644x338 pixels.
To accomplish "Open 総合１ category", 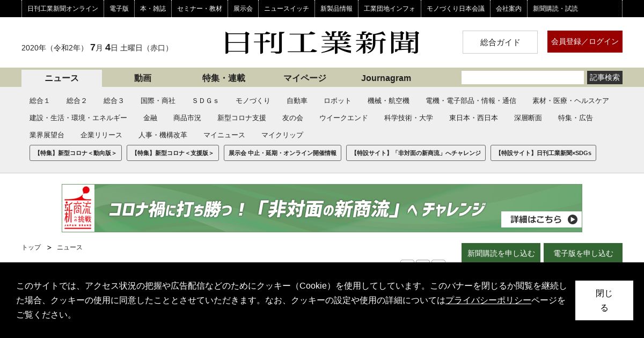I will [x=40, y=101].
